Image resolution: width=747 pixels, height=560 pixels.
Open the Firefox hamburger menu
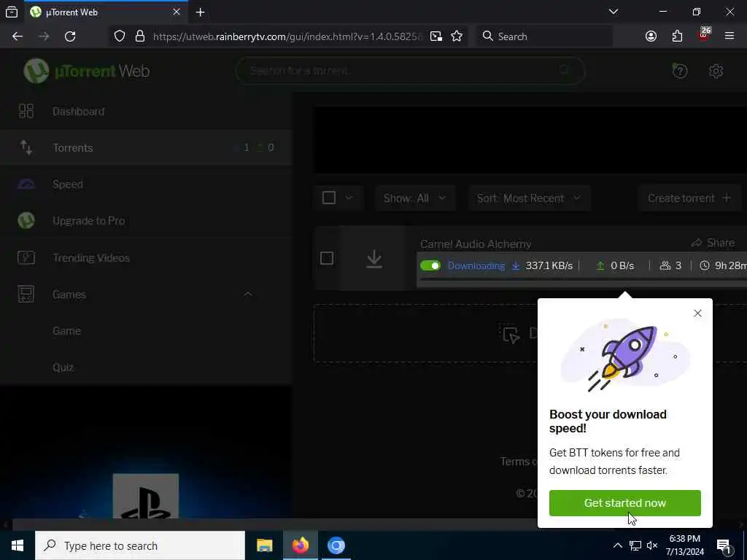point(729,36)
